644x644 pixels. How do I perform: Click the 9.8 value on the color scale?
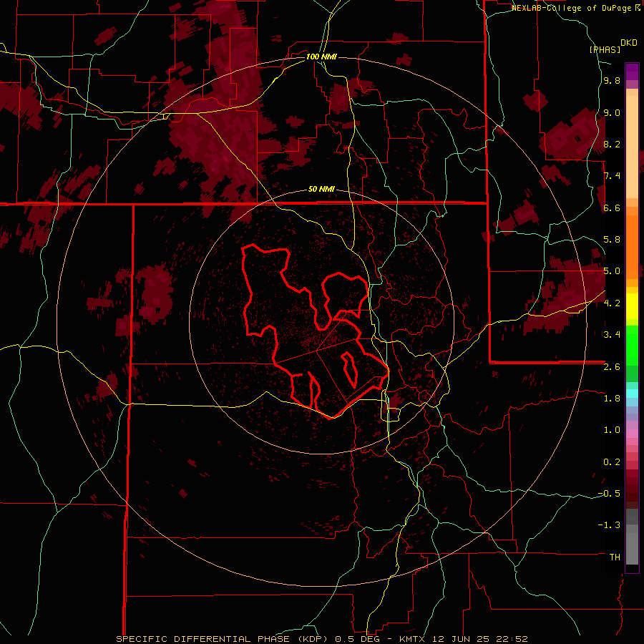point(612,81)
